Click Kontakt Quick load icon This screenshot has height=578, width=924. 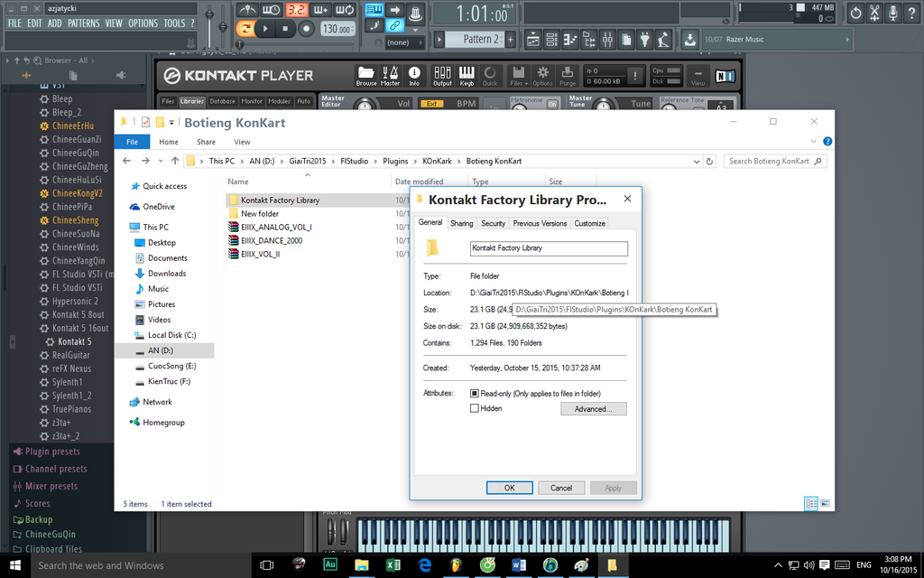click(x=490, y=76)
